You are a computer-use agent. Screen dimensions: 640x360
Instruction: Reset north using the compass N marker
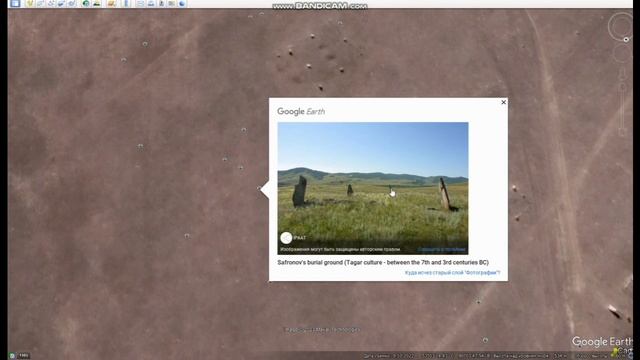[x=626, y=40]
